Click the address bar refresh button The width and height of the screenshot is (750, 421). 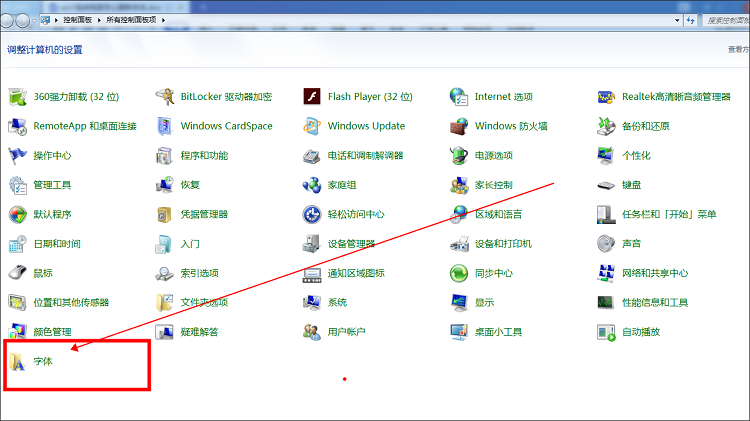tap(690, 20)
